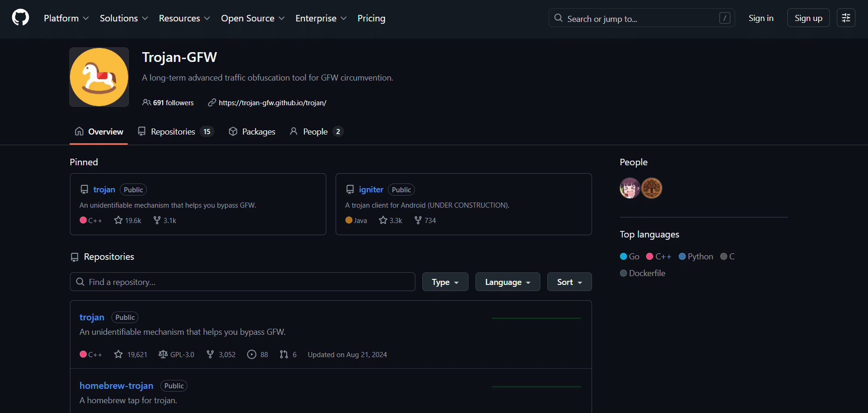The width and height of the screenshot is (868, 413).
Task: Switch to the Packages tab
Action: pyautogui.click(x=252, y=132)
